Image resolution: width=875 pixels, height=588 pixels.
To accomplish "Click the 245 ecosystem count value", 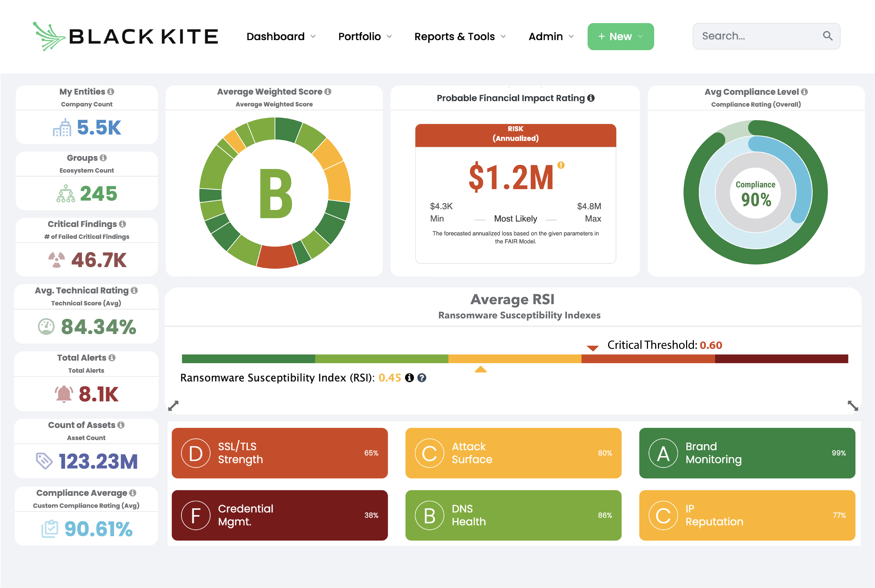I will [99, 194].
